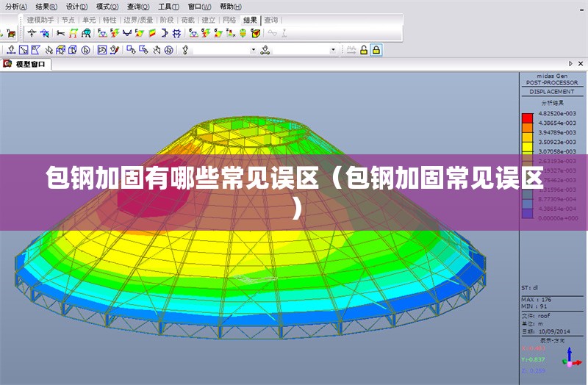Close the model window with the X button
The image size is (588, 385).
click(x=581, y=64)
